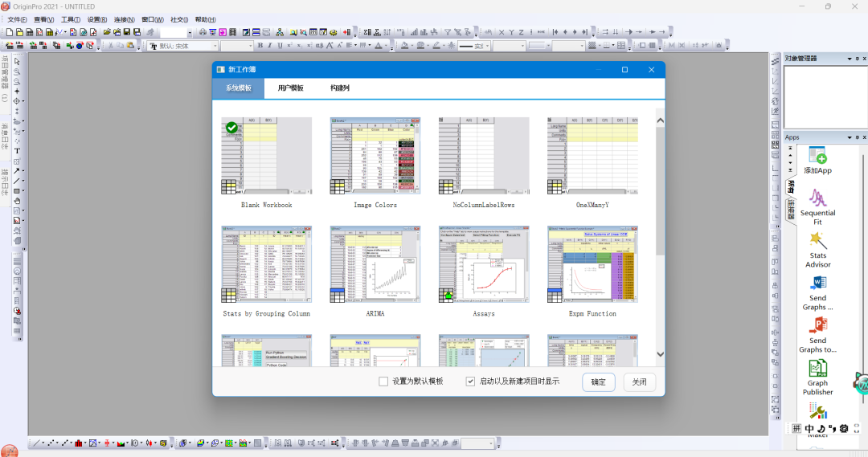The width and height of the screenshot is (868, 457).
Task: Open the Window (窗口) menu
Action: click(152, 19)
